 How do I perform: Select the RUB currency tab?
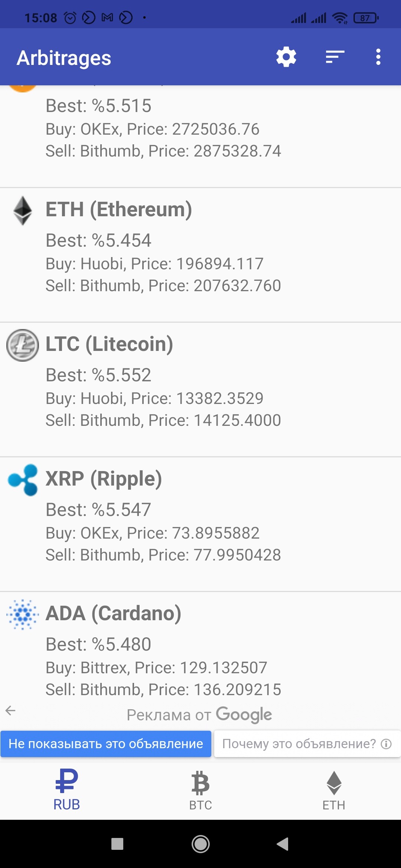(67, 790)
